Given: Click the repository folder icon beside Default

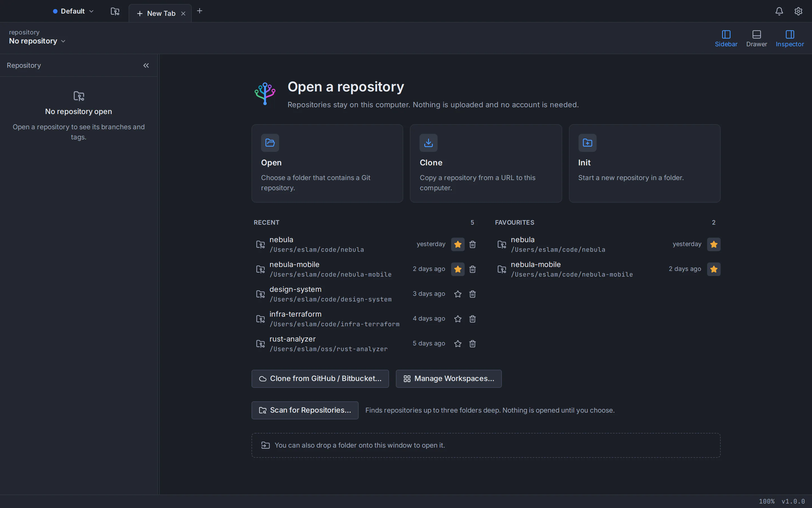Looking at the screenshot, I should [x=115, y=11].
